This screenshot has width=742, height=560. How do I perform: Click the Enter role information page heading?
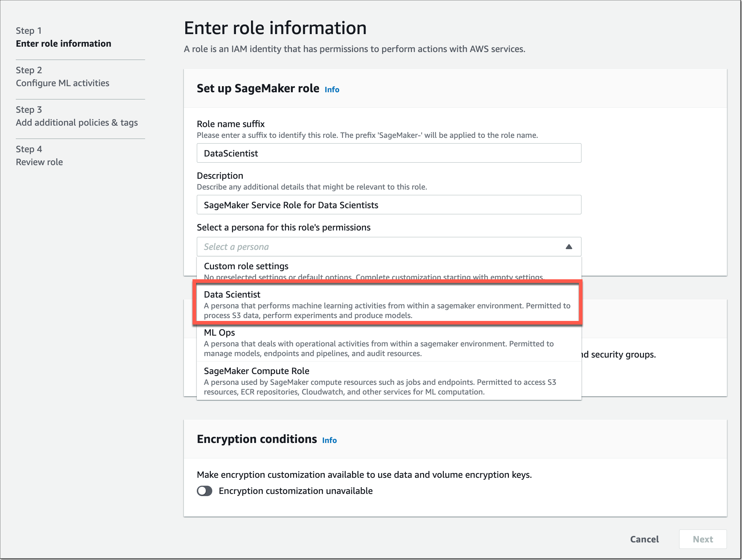pyautogui.click(x=275, y=28)
